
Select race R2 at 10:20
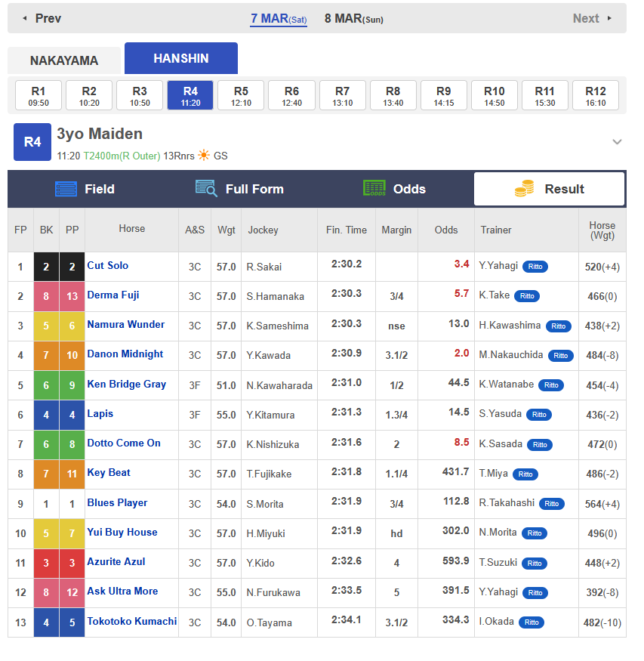click(x=89, y=95)
